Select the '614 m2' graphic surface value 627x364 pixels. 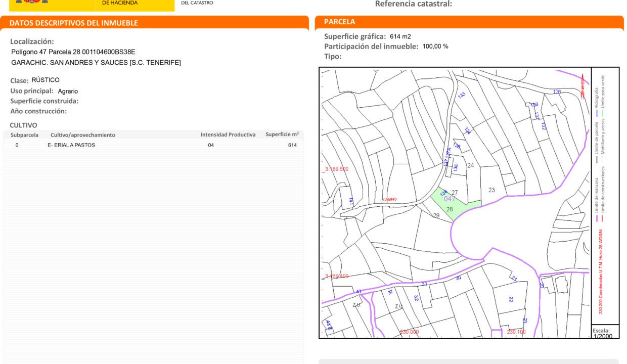tap(400, 36)
